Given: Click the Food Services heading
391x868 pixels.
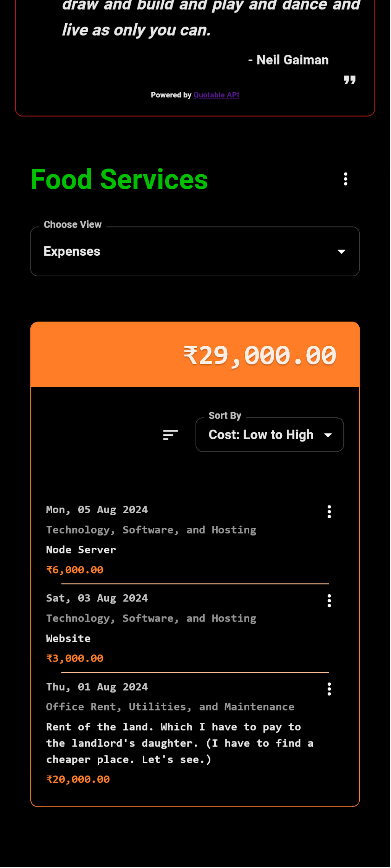Looking at the screenshot, I should click(119, 179).
